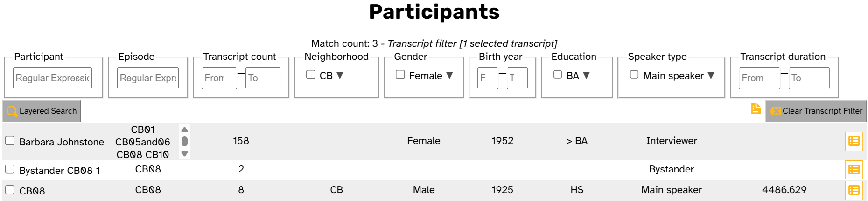This screenshot has height=201, width=868.
Task: Expand the Gender filter options triangle
Action: [x=449, y=75]
